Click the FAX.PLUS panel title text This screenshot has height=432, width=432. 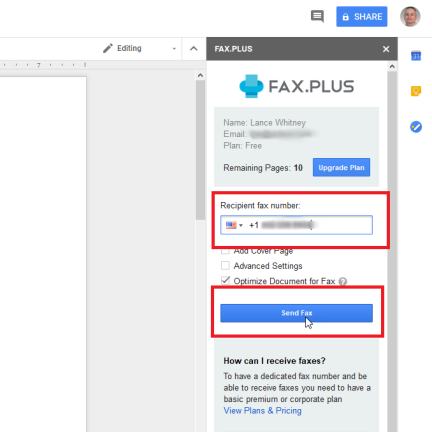coord(233,49)
